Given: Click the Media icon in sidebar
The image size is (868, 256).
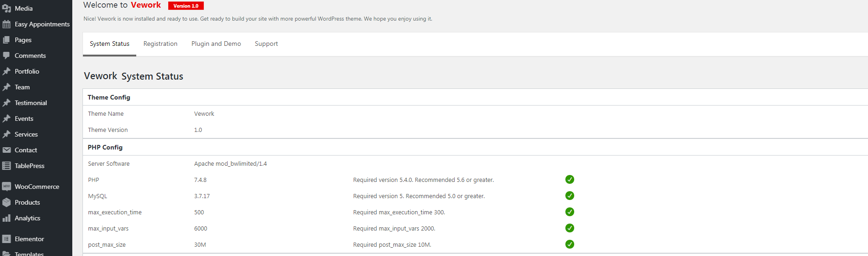Looking at the screenshot, I should click(6, 8).
